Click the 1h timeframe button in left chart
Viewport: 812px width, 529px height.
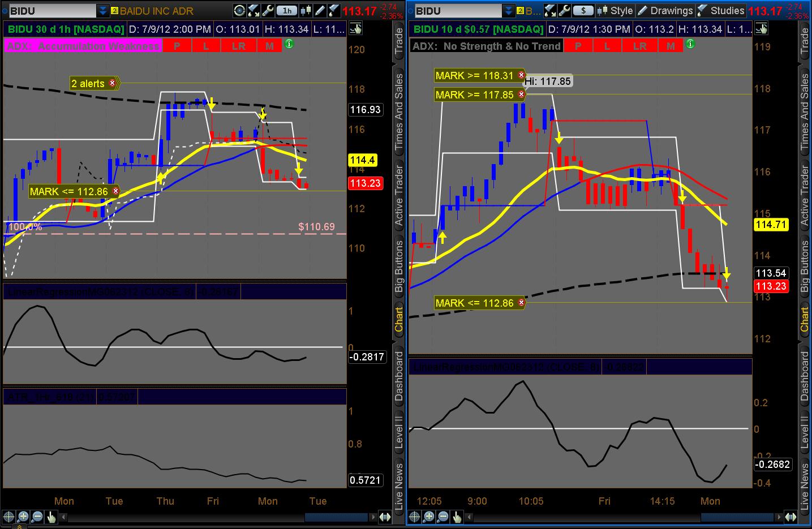(x=287, y=10)
